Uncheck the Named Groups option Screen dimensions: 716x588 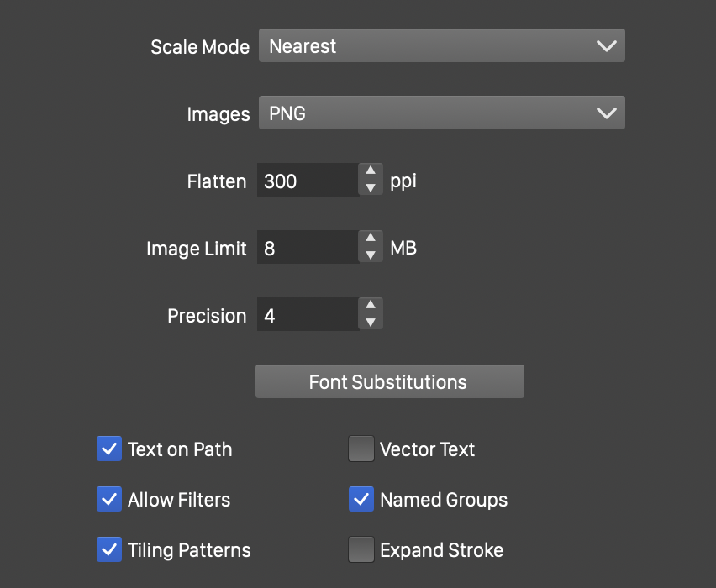coord(361,500)
